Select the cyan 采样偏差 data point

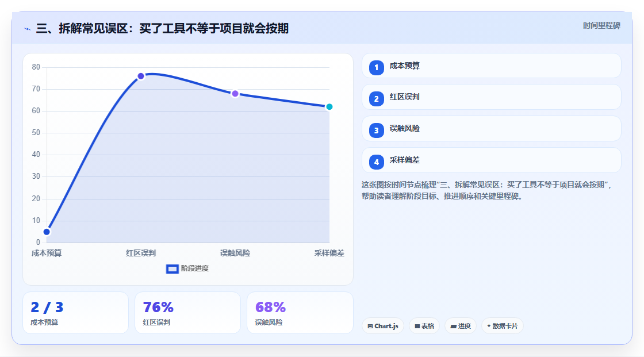(329, 107)
